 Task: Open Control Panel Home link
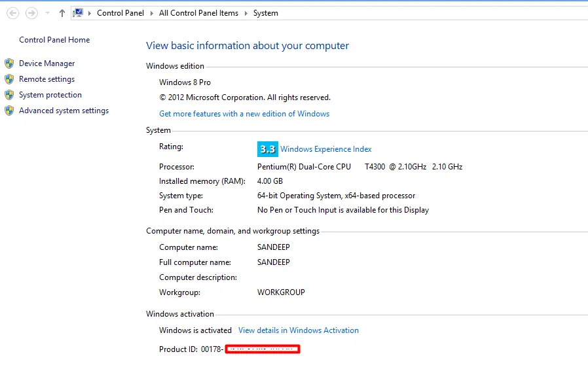click(54, 40)
